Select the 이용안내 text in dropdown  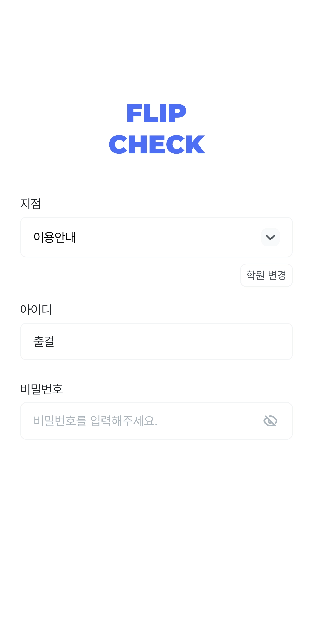pos(55,237)
